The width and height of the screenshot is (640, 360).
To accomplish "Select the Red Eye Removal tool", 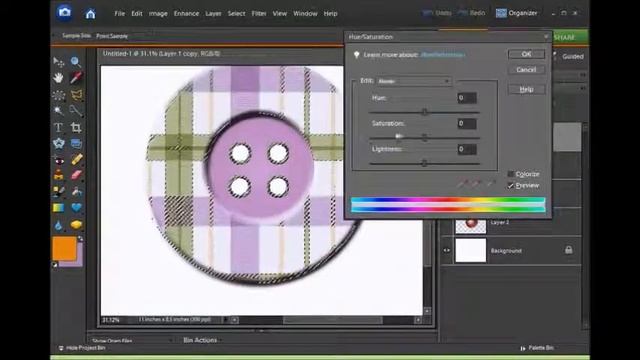I will click(58, 160).
